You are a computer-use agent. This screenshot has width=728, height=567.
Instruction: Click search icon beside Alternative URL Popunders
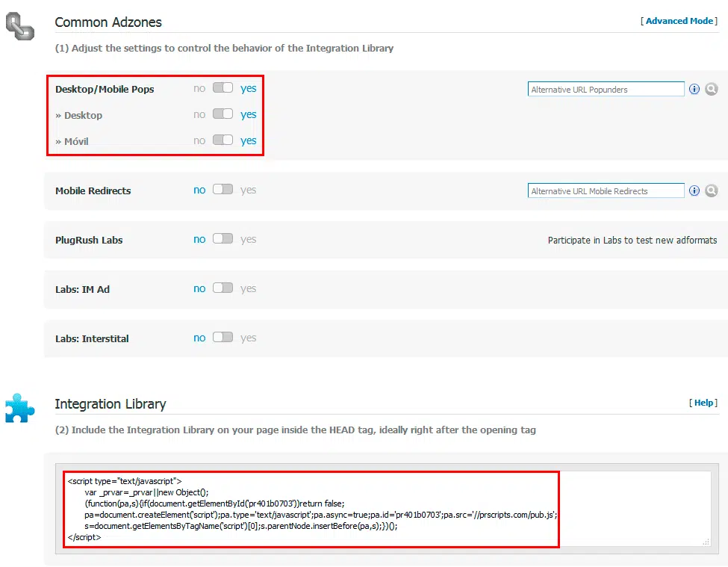click(712, 89)
